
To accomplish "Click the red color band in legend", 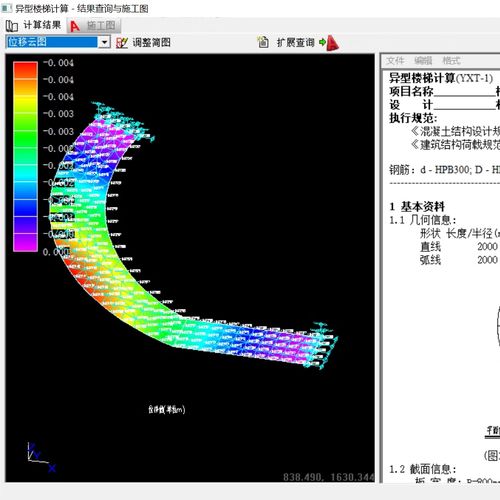I will pos(25,70).
